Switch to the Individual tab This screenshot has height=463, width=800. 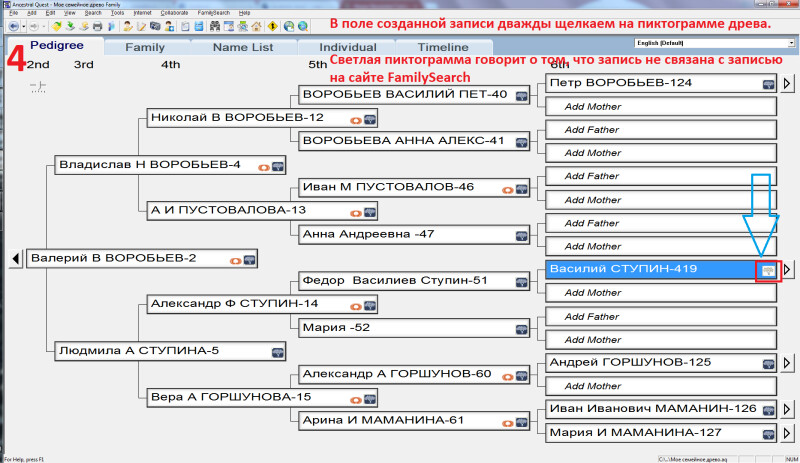(x=347, y=47)
